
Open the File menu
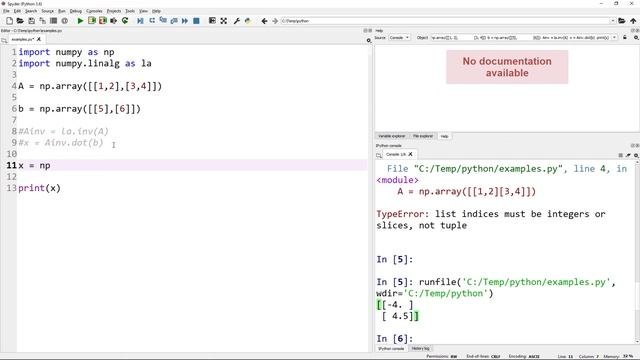(6, 11)
